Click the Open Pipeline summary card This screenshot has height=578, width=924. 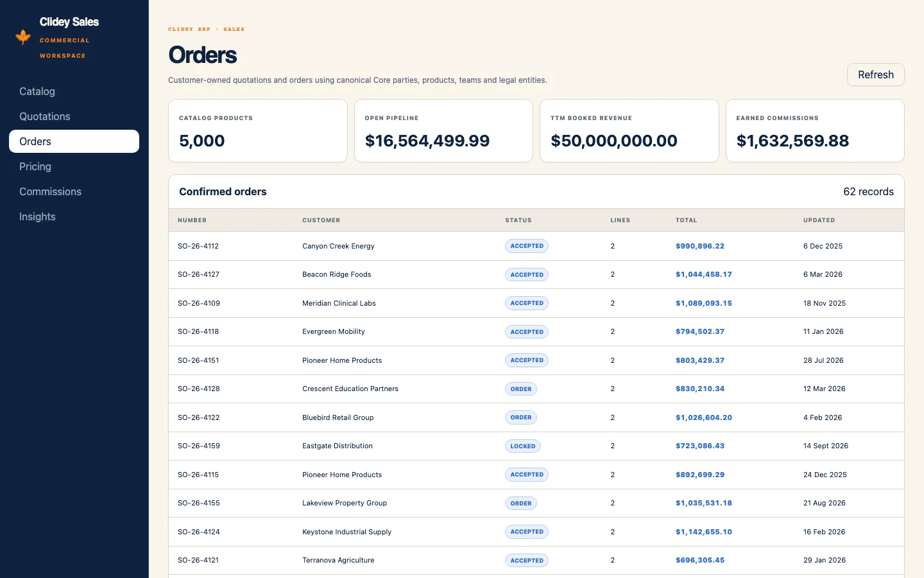(443, 130)
